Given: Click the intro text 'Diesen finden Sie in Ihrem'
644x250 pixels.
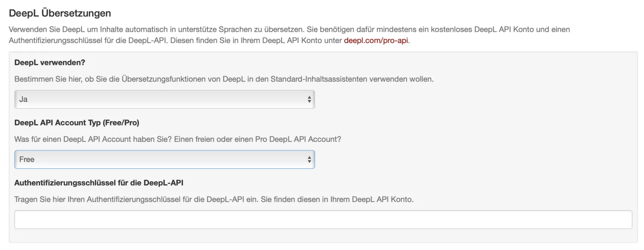Looking at the screenshot, I should click(240, 41).
